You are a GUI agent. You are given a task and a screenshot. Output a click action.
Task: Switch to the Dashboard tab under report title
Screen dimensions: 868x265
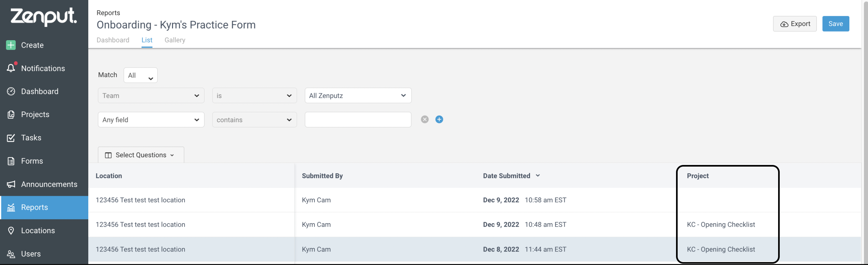point(113,40)
